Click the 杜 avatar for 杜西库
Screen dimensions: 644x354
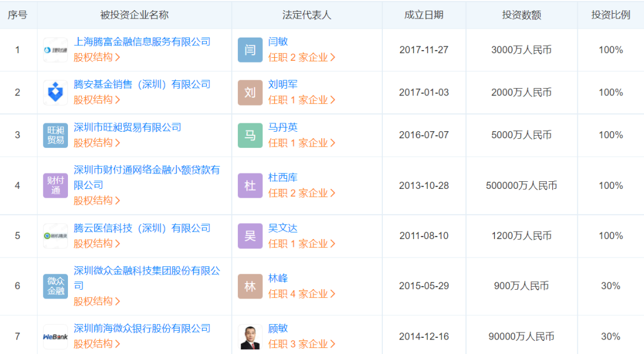250,185
